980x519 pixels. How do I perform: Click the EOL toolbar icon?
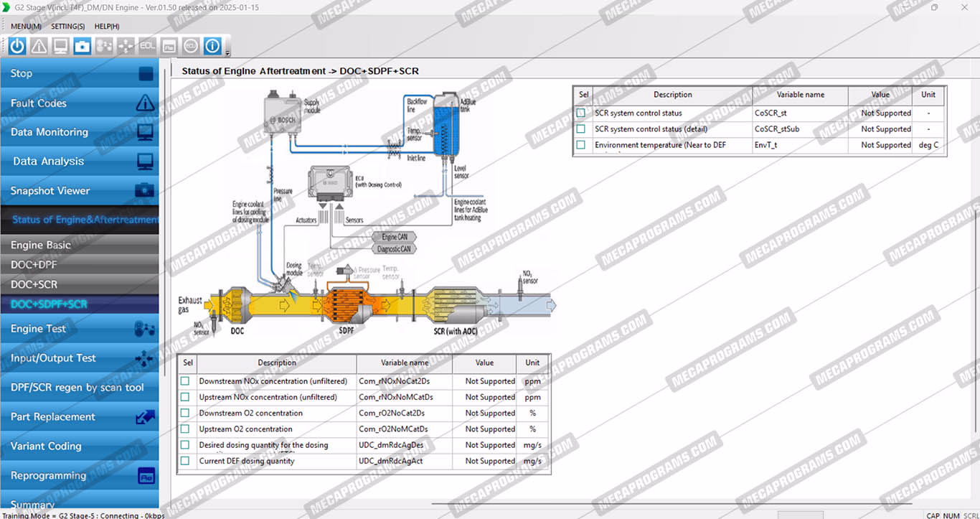tap(147, 46)
